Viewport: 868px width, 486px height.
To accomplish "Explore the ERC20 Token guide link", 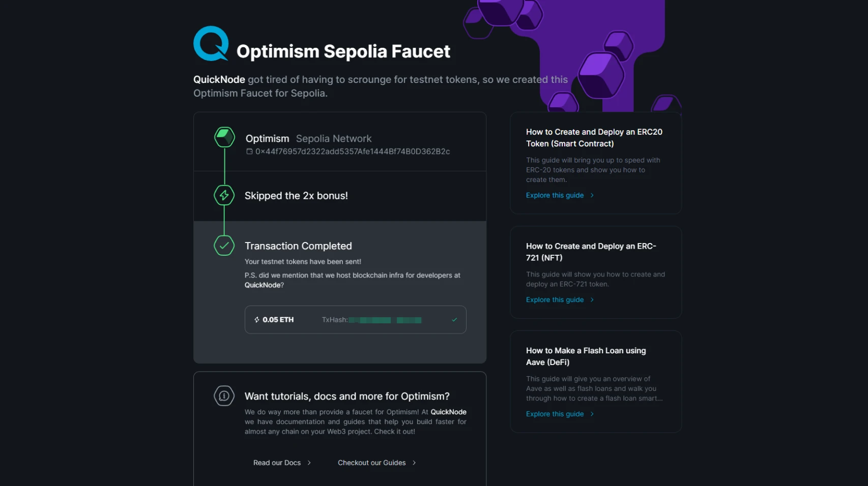I will coord(555,195).
